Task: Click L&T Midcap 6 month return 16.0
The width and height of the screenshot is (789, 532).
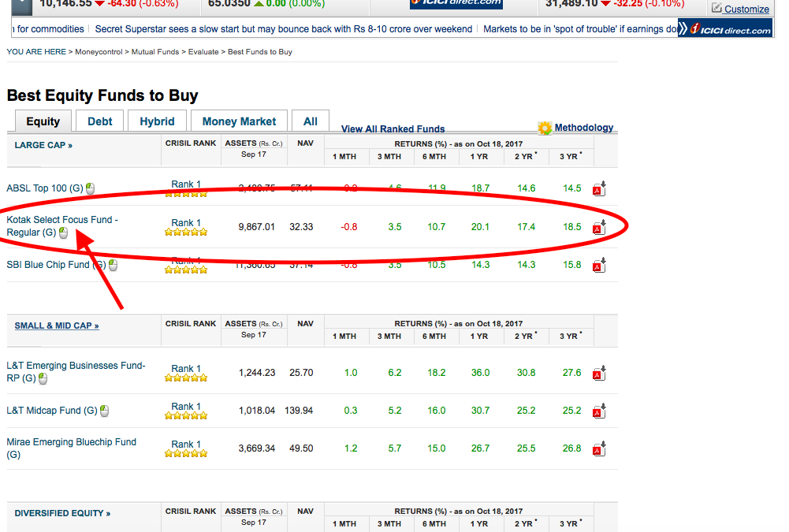Action: [x=436, y=411]
